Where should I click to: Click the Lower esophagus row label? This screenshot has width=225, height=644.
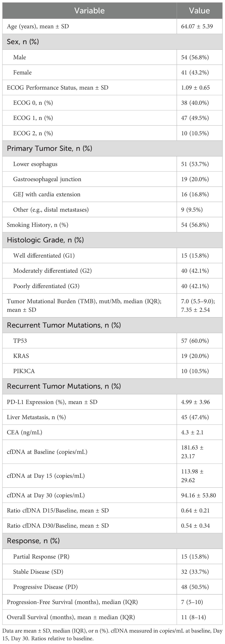[x=35, y=164]
